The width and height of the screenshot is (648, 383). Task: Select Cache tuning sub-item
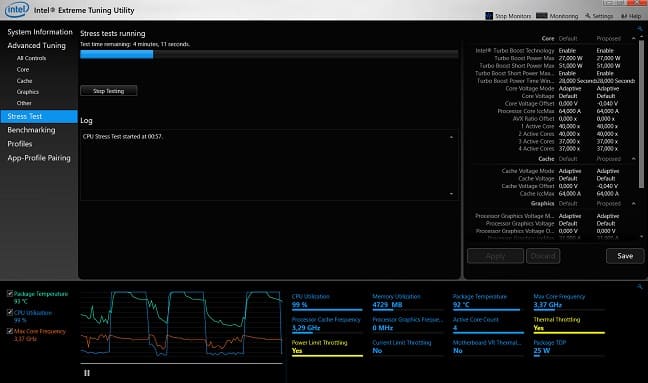tap(24, 81)
